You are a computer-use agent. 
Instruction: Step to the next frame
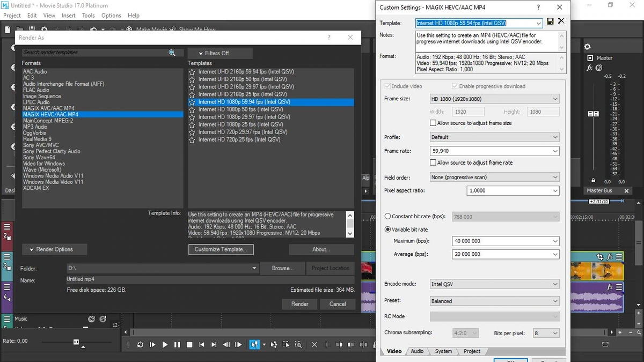(x=238, y=345)
